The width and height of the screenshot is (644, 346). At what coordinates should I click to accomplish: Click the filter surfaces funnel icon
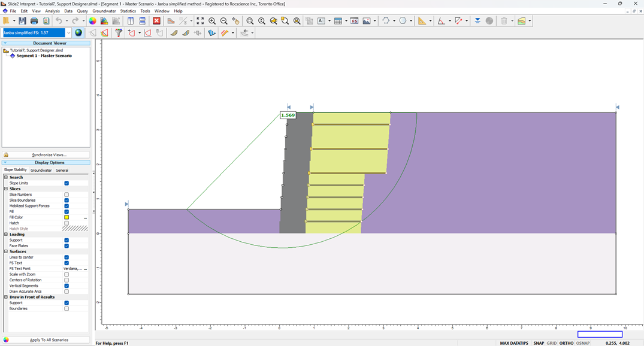pyautogui.click(x=119, y=33)
